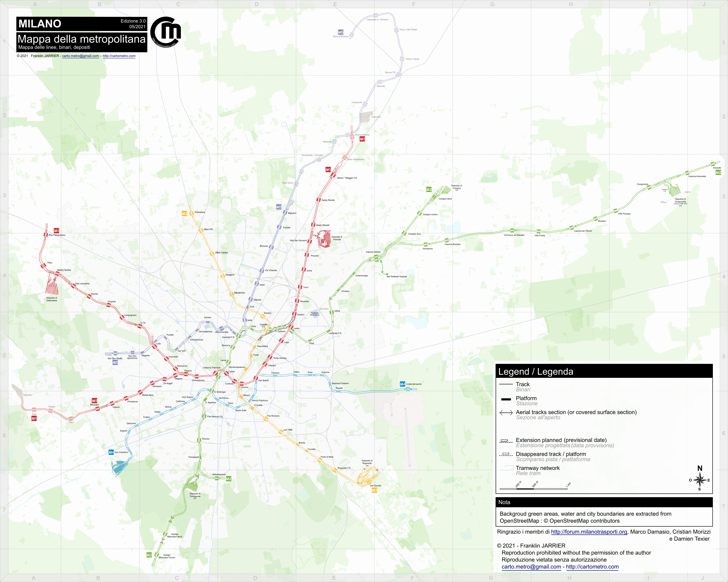Click the M2 badge next to Abbiategrasso
Viewport: 728px width, 582px height.
pos(229,479)
